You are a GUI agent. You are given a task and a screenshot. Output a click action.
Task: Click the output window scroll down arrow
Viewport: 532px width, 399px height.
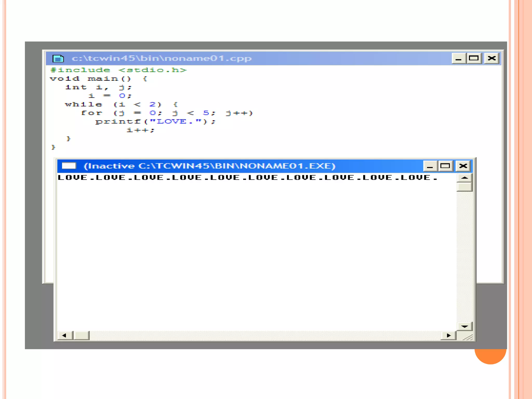(x=464, y=326)
